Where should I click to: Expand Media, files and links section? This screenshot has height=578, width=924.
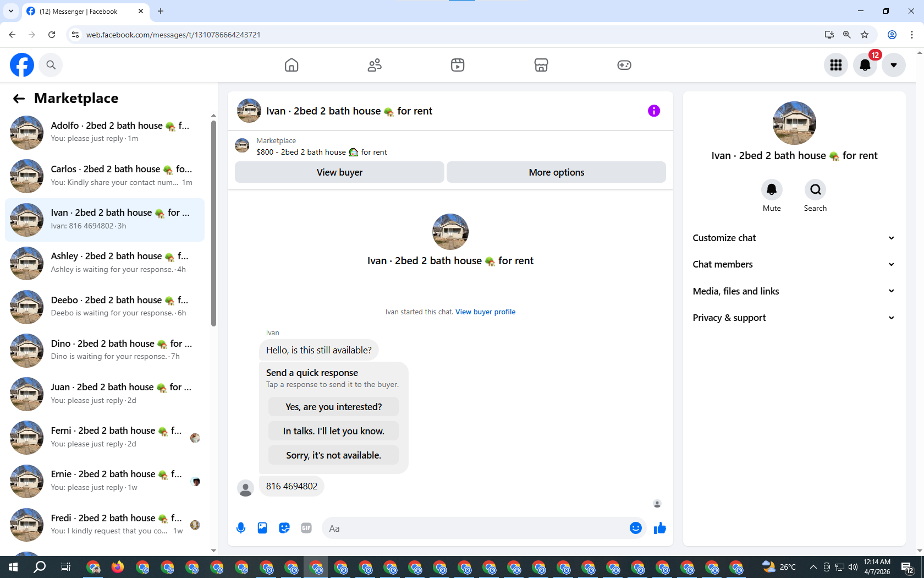(794, 291)
